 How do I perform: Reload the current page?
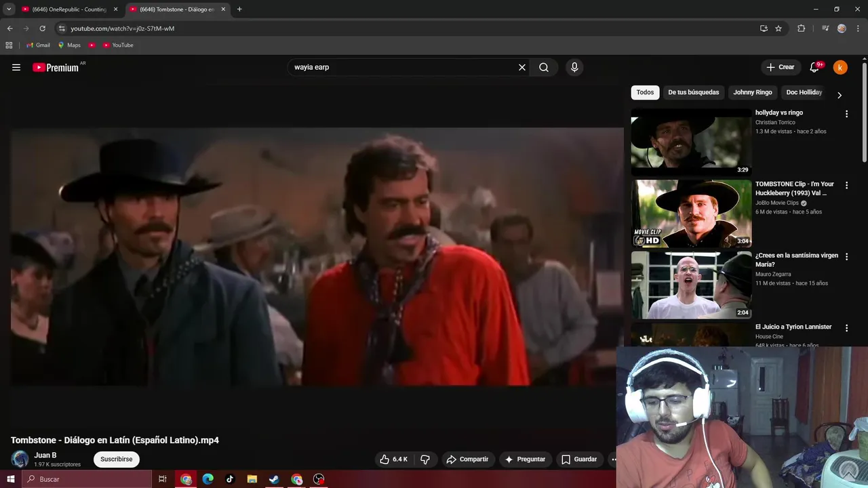[x=42, y=28]
